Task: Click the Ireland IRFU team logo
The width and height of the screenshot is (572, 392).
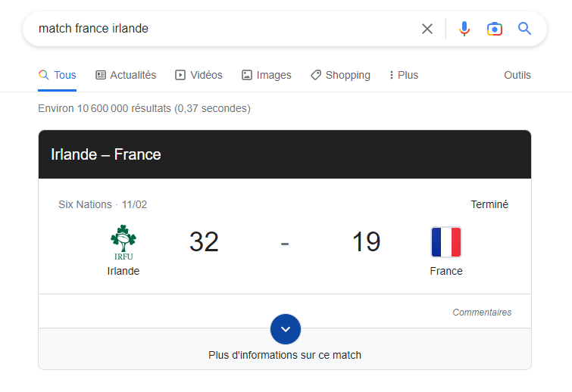Action: [123, 242]
